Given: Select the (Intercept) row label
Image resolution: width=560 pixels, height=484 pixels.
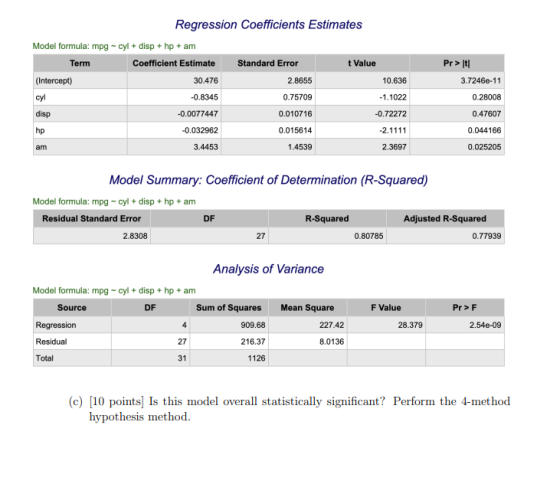Looking at the screenshot, I should (54, 81).
